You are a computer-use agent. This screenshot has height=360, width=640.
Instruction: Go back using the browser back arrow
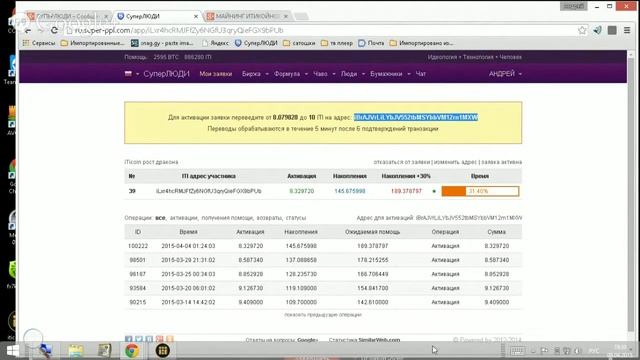click(28, 31)
